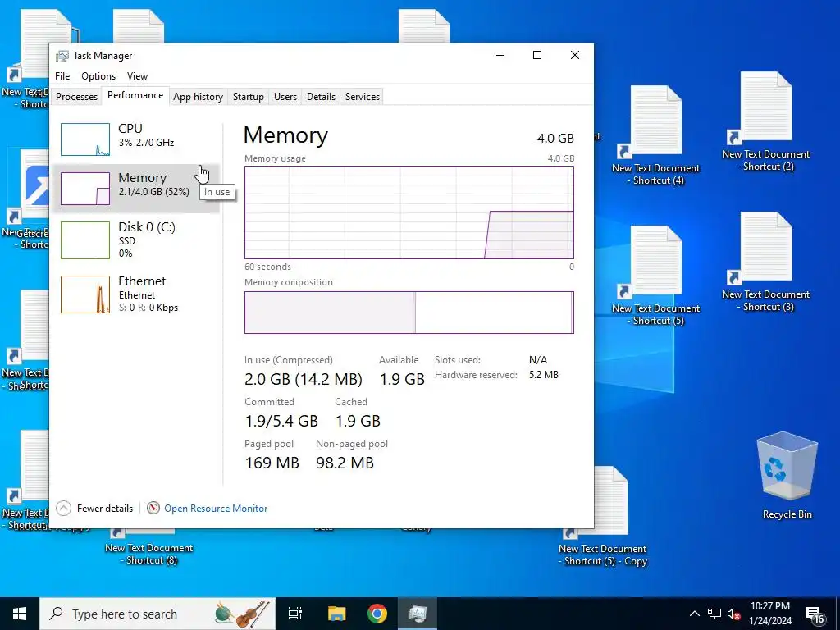Open the File menu
Image resolution: width=840 pixels, height=630 pixels.
62,76
